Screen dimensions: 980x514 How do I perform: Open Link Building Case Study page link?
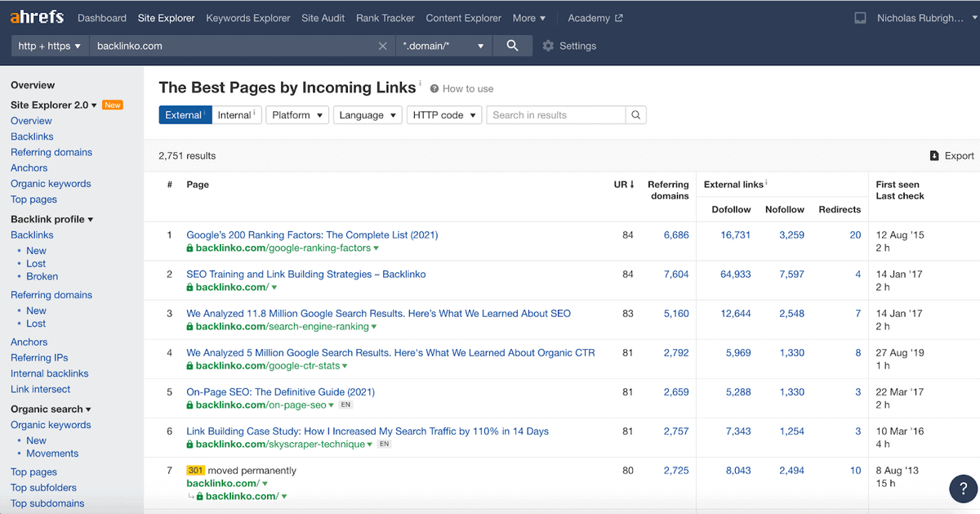point(367,431)
